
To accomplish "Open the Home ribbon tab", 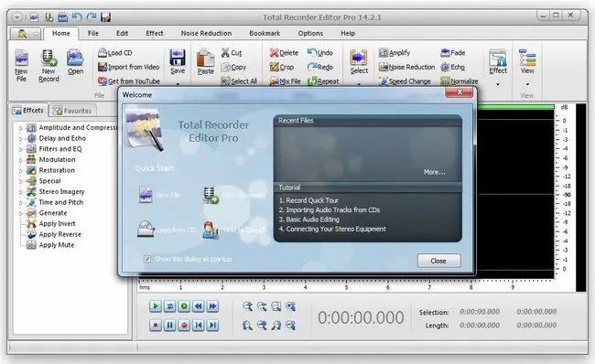I will (61, 33).
